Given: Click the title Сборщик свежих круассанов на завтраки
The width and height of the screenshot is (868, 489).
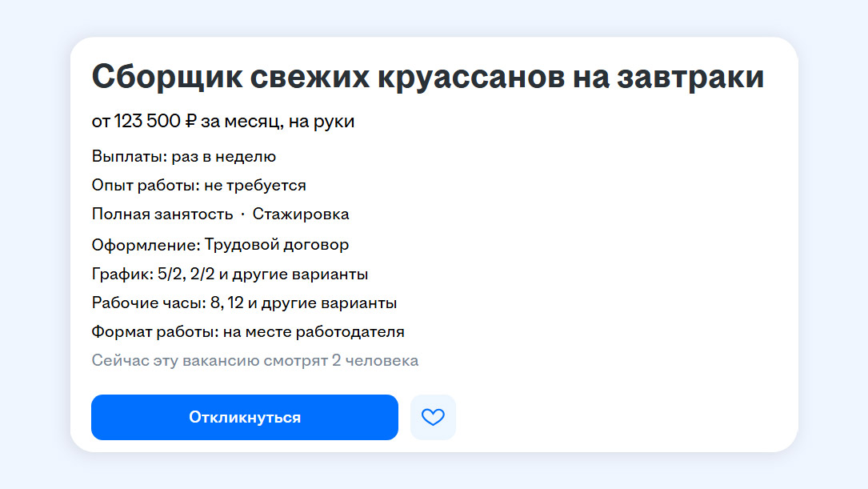Looking at the screenshot, I should [x=428, y=77].
